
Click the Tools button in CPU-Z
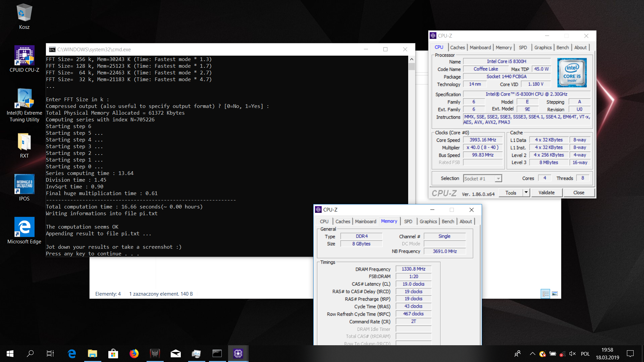coord(511,193)
